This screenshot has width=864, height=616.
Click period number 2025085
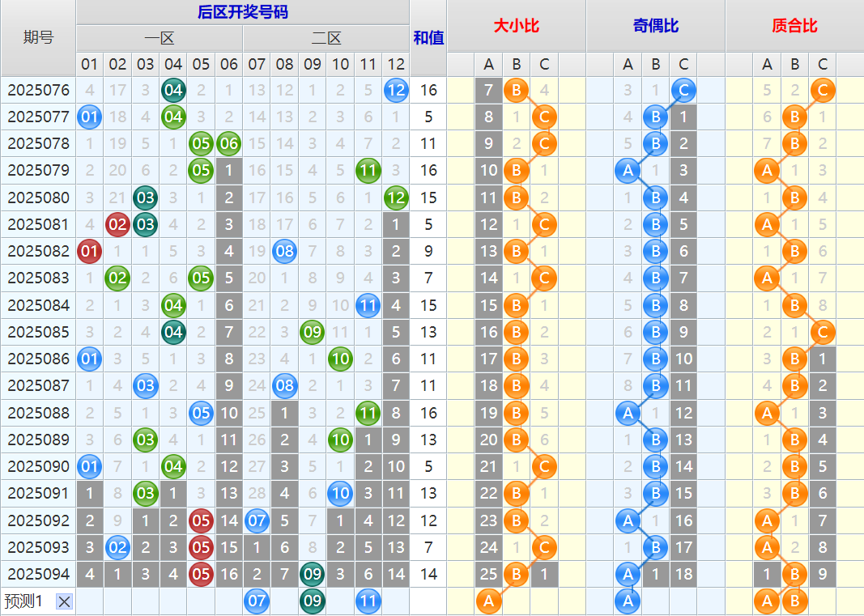pos(38,332)
